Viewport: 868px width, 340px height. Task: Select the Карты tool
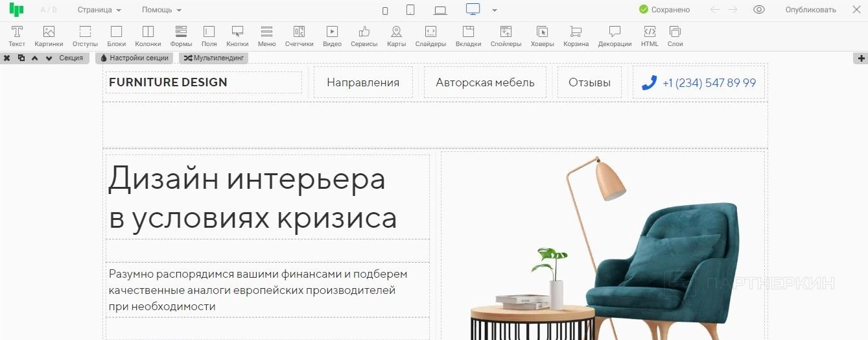[x=396, y=36]
